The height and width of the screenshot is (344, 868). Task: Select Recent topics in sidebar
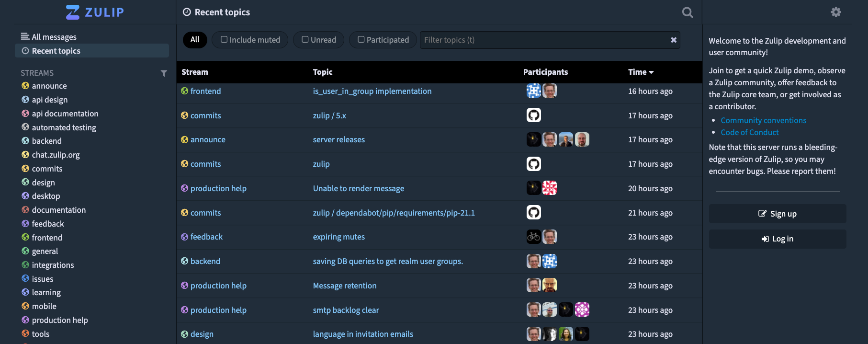56,51
